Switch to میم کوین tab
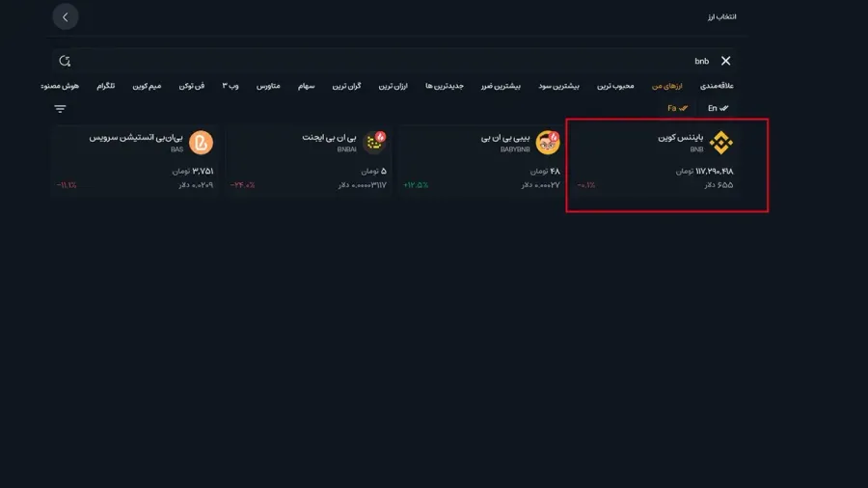Screen dimensions: 868x488 [147, 86]
